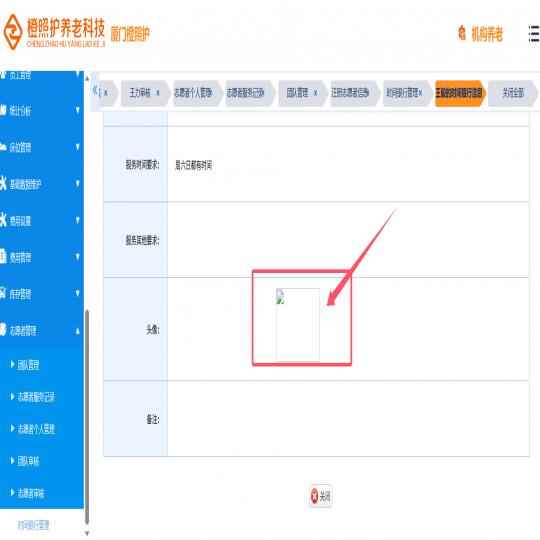
Task: Collapse the 志愿者管理 menu arrow
Action: pos(78,331)
